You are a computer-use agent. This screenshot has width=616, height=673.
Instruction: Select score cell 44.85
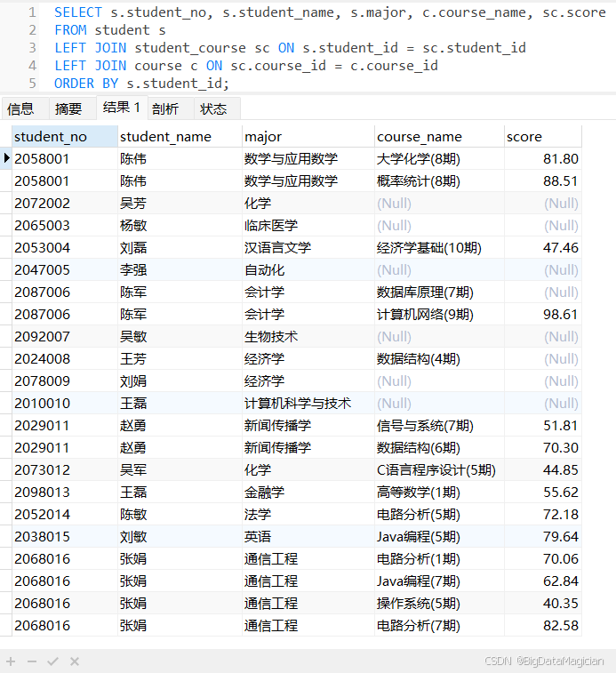pyautogui.click(x=542, y=470)
